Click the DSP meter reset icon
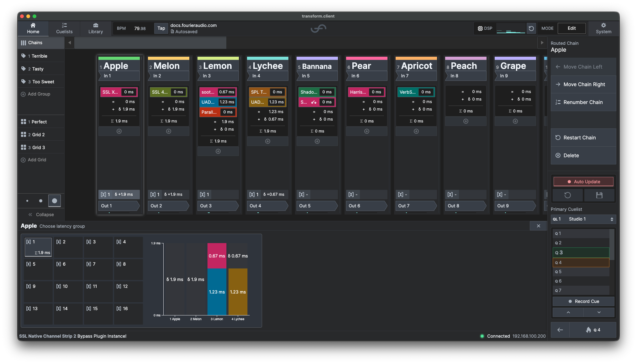 tap(531, 29)
